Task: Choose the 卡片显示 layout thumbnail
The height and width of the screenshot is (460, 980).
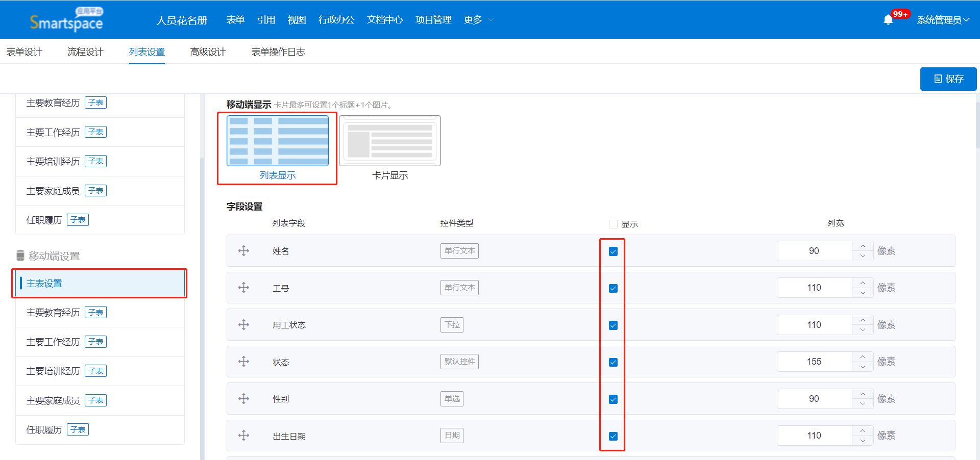Action: (x=390, y=141)
